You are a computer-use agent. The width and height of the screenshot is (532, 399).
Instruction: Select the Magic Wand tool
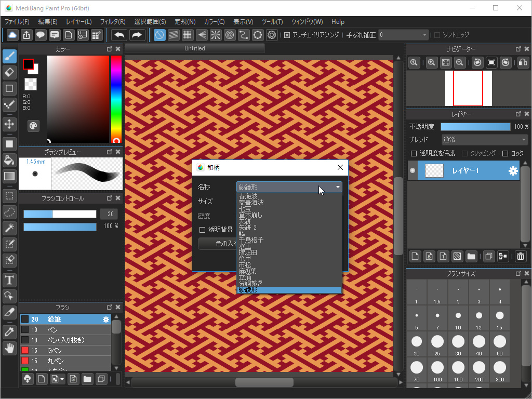click(x=9, y=228)
